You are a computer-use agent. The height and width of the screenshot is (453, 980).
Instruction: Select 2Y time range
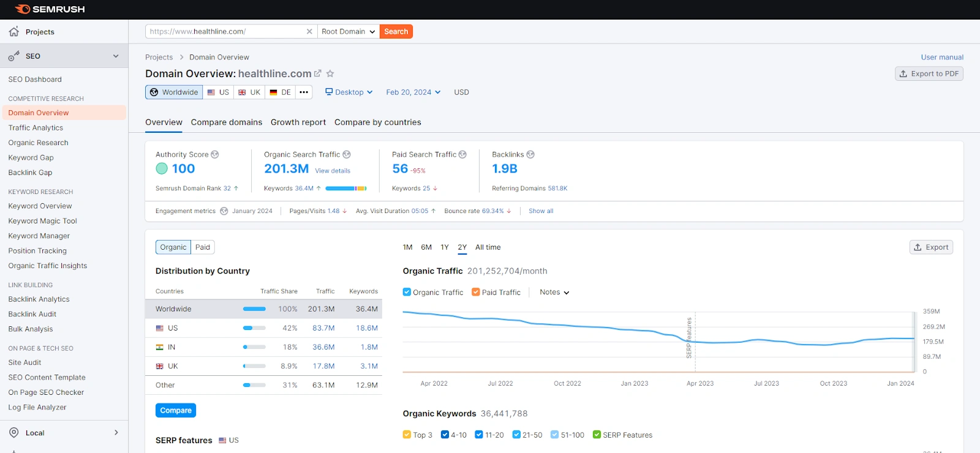coord(462,247)
